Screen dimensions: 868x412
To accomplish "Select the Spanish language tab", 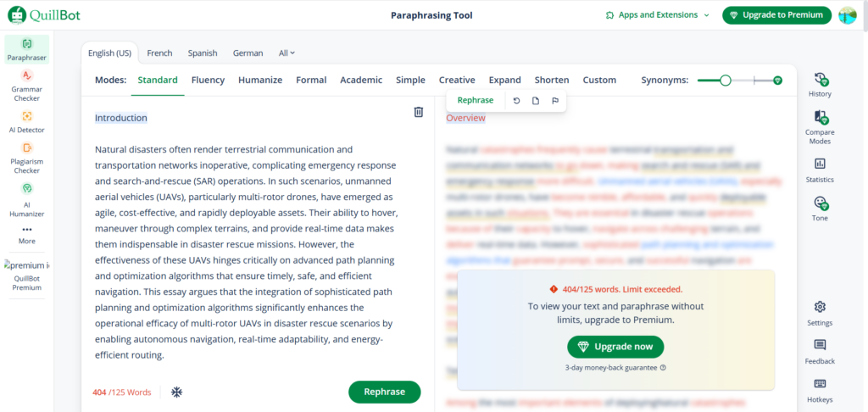I will pos(203,53).
